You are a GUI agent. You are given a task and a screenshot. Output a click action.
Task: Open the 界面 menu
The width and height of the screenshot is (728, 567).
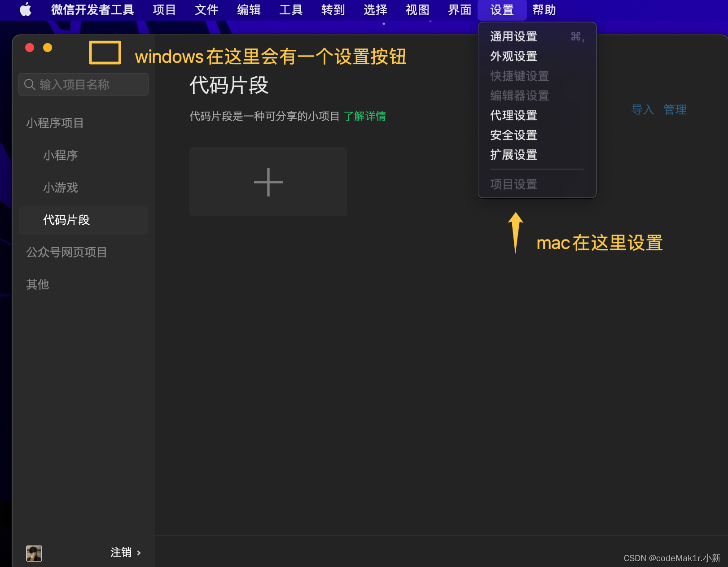click(460, 9)
